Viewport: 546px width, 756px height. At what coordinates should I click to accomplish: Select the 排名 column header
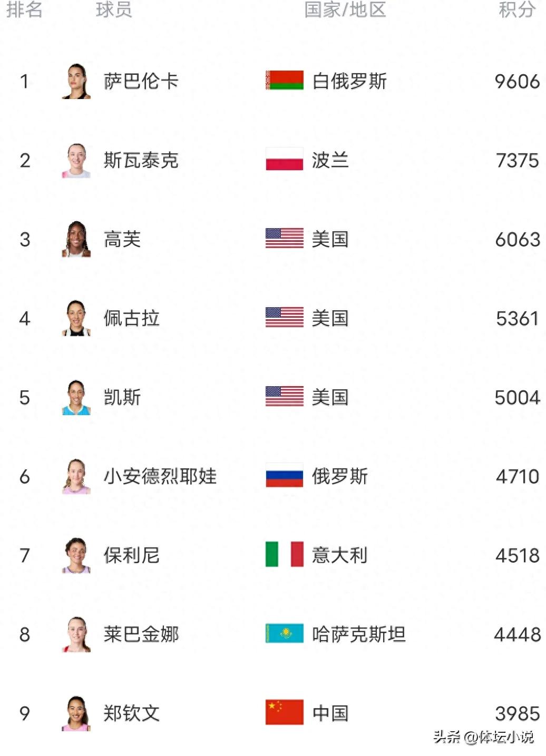click(x=24, y=9)
